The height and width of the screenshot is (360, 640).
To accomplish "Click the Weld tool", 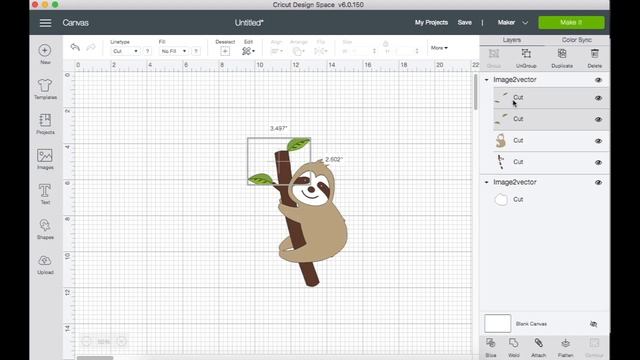I will point(514,348).
